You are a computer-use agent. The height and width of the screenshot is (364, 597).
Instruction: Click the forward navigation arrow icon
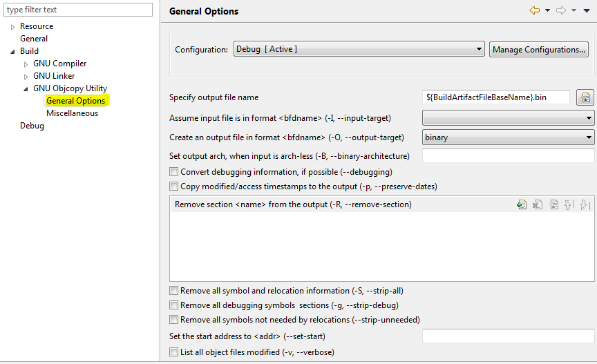(561, 10)
